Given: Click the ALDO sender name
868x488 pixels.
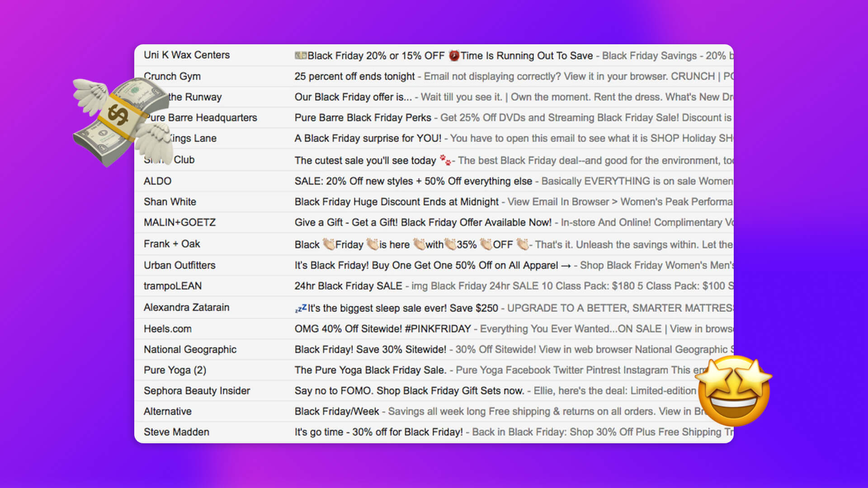Looking at the screenshot, I should coord(157,181).
